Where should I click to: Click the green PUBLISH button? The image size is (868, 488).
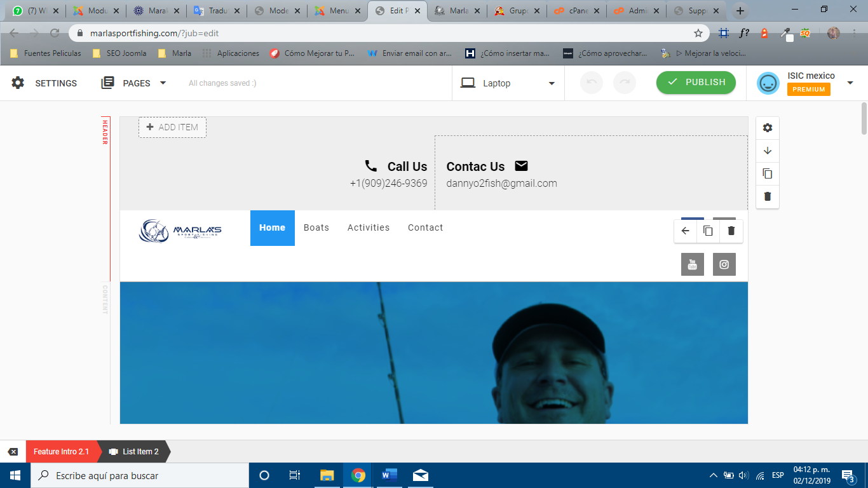pyautogui.click(x=696, y=83)
